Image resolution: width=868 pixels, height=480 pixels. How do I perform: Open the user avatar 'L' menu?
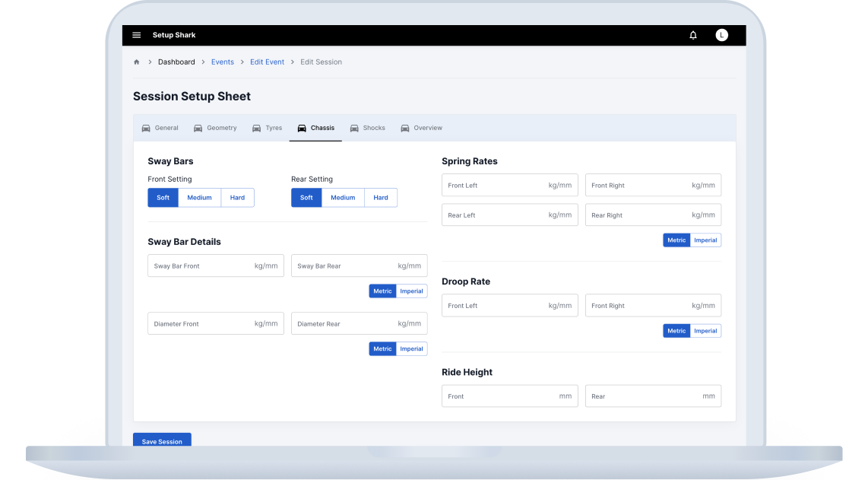[721, 35]
